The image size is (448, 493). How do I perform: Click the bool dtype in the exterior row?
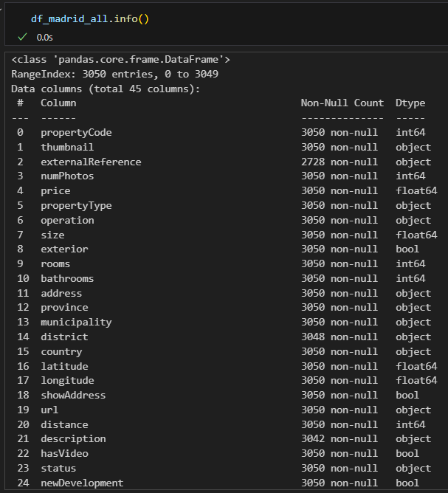pyautogui.click(x=407, y=249)
